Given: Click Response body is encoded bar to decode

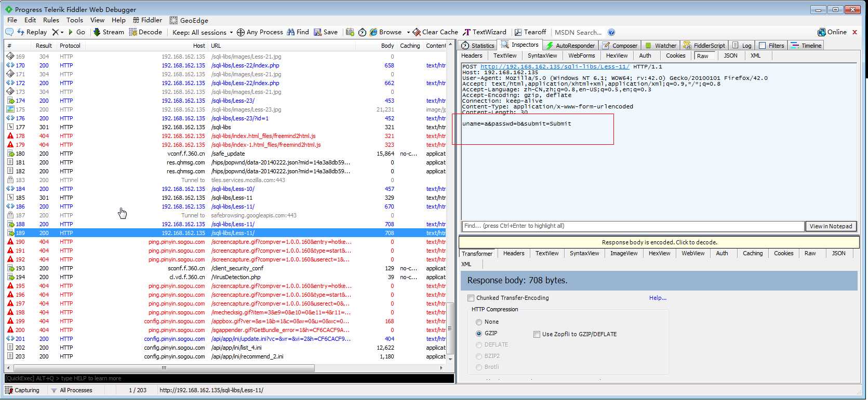Looking at the screenshot, I should pos(659,242).
